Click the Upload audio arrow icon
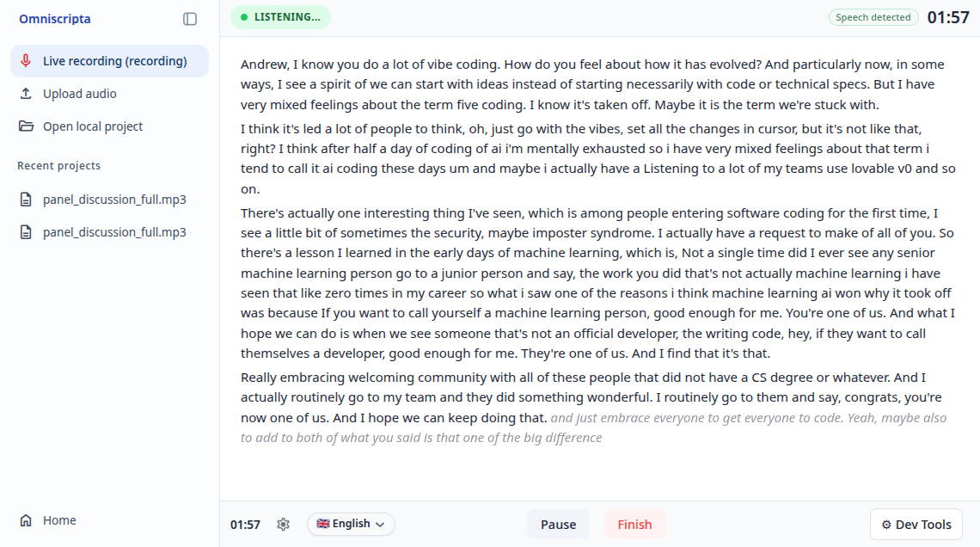 coord(26,94)
